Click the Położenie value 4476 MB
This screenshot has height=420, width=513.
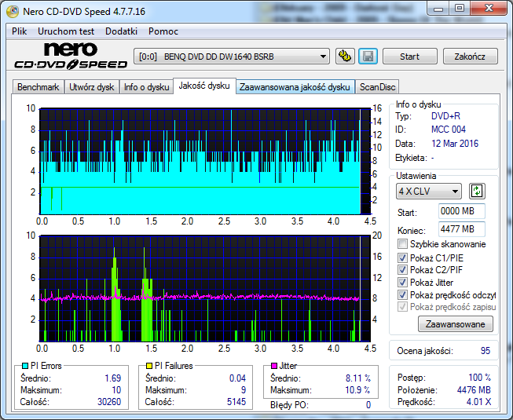click(x=474, y=390)
